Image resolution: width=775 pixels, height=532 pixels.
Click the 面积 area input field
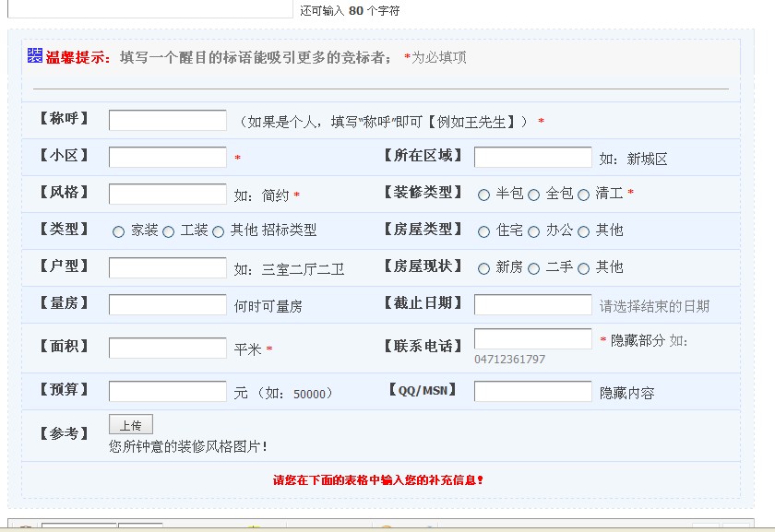(168, 348)
